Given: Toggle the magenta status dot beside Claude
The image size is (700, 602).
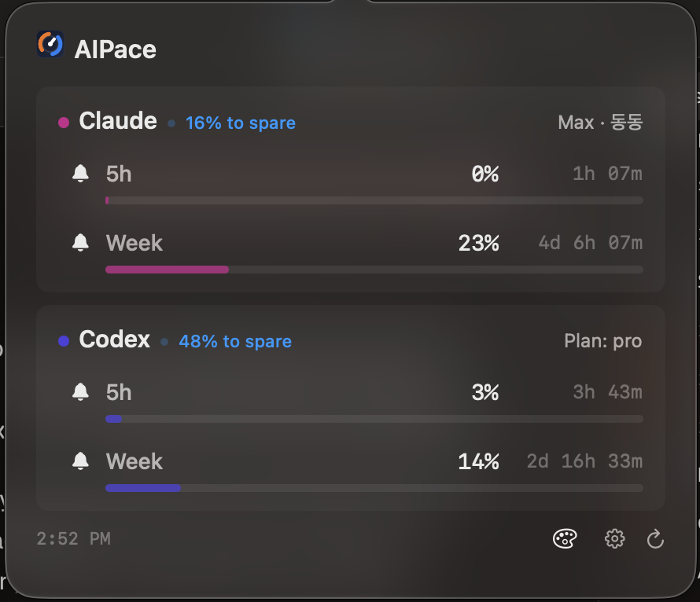Looking at the screenshot, I should pos(62,121).
